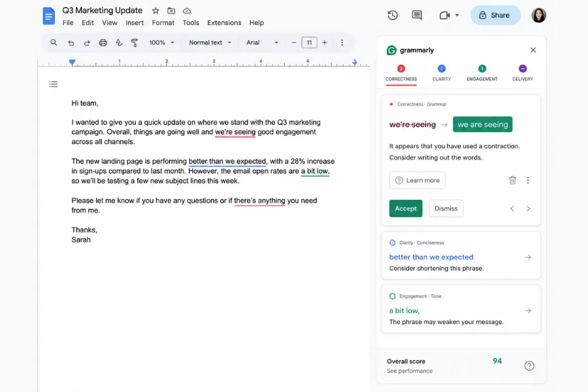
Task: Click the left indent marker on ruler
Action: pyautogui.click(x=72, y=62)
